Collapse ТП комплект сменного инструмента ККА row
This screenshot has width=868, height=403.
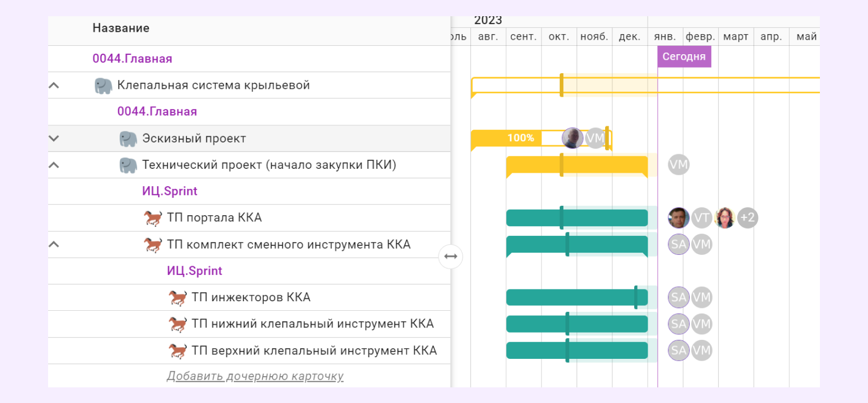(x=54, y=244)
